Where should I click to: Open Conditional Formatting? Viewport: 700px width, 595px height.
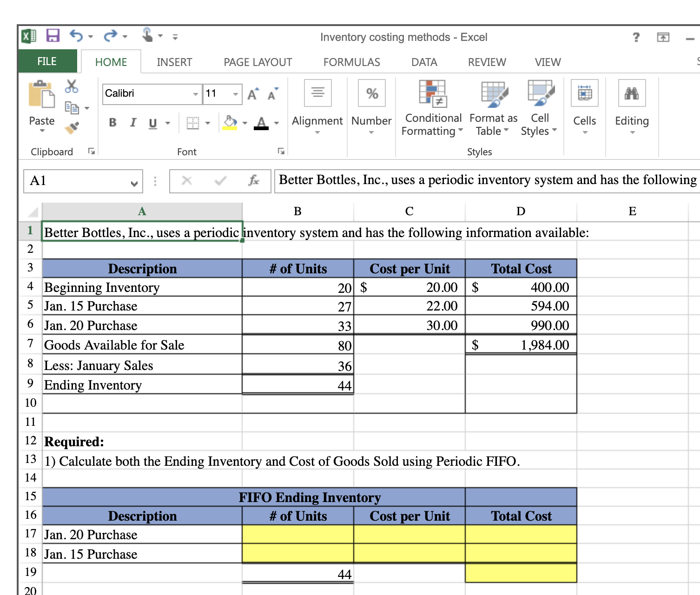(x=432, y=107)
